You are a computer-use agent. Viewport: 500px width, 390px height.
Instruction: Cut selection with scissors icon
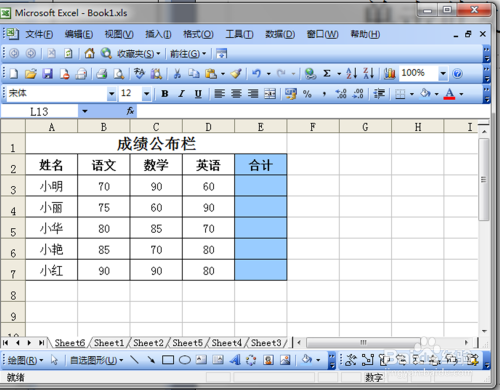click(177, 74)
